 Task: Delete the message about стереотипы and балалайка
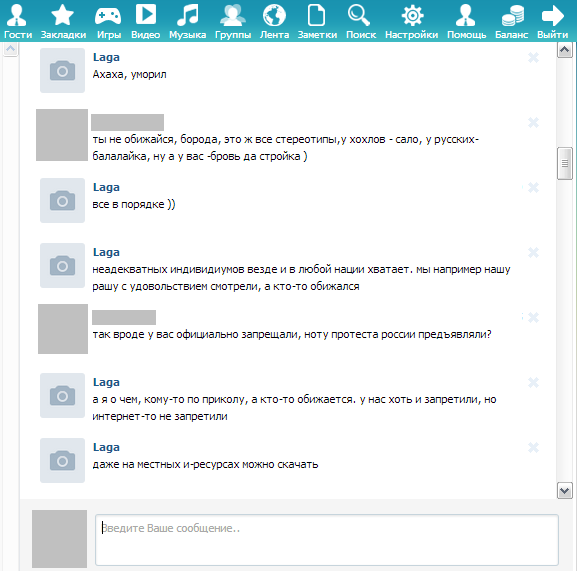tap(533, 123)
